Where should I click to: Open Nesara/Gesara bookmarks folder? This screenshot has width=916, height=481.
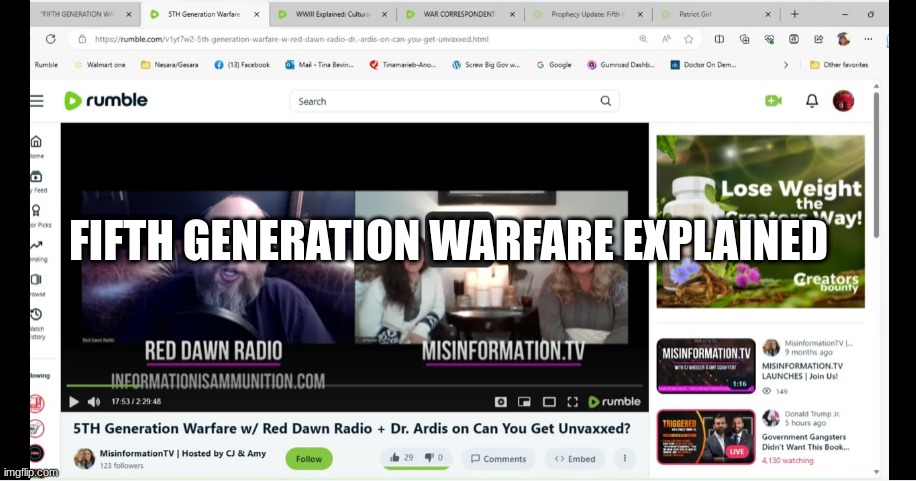[x=169, y=65]
